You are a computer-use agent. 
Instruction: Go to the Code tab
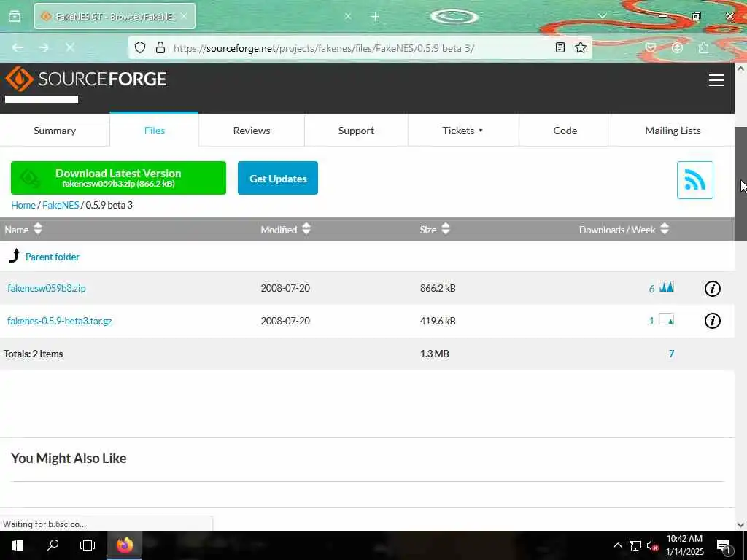(565, 131)
